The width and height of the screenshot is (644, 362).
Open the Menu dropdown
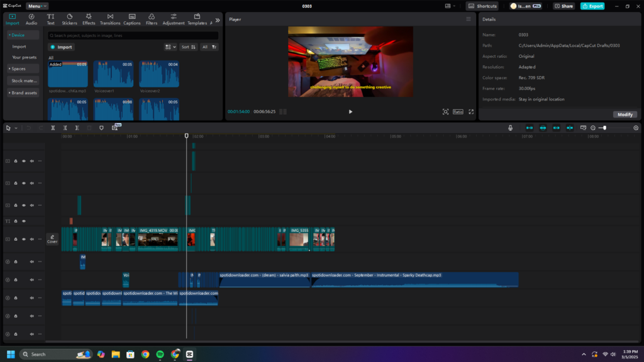point(37,6)
